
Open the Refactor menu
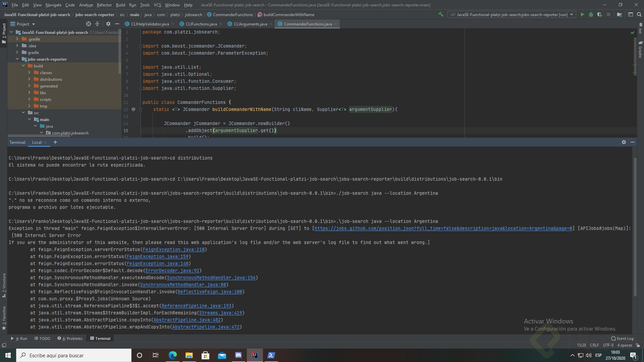pos(104,5)
